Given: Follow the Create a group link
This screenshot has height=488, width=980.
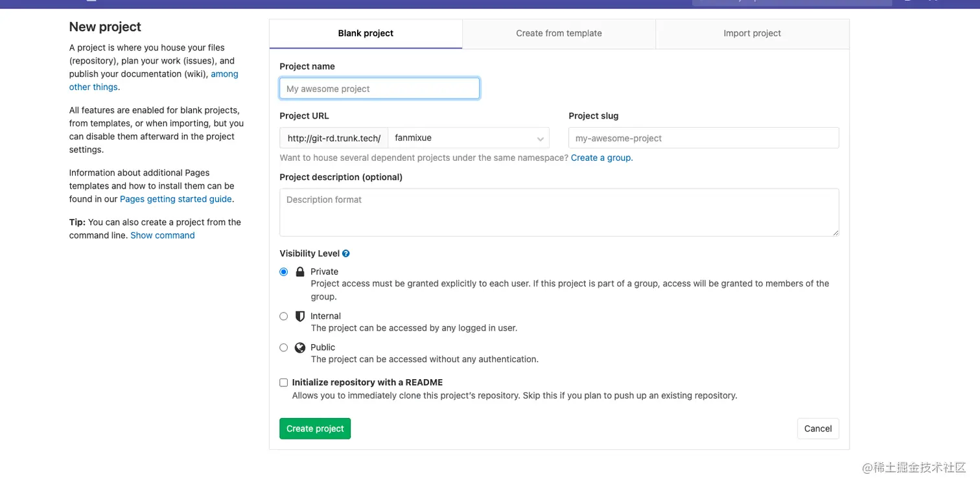Looking at the screenshot, I should click(601, 157).
